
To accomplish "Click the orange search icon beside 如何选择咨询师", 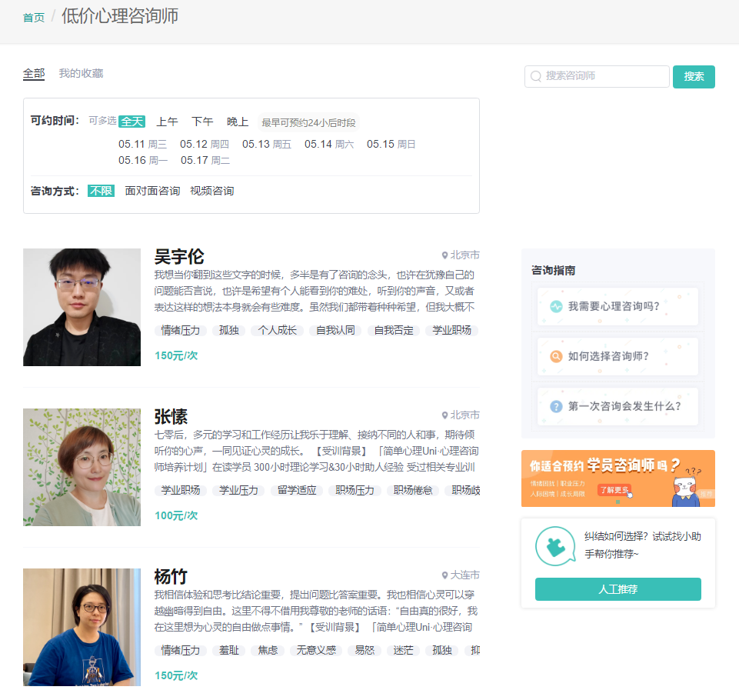I will tap(556, 356).
